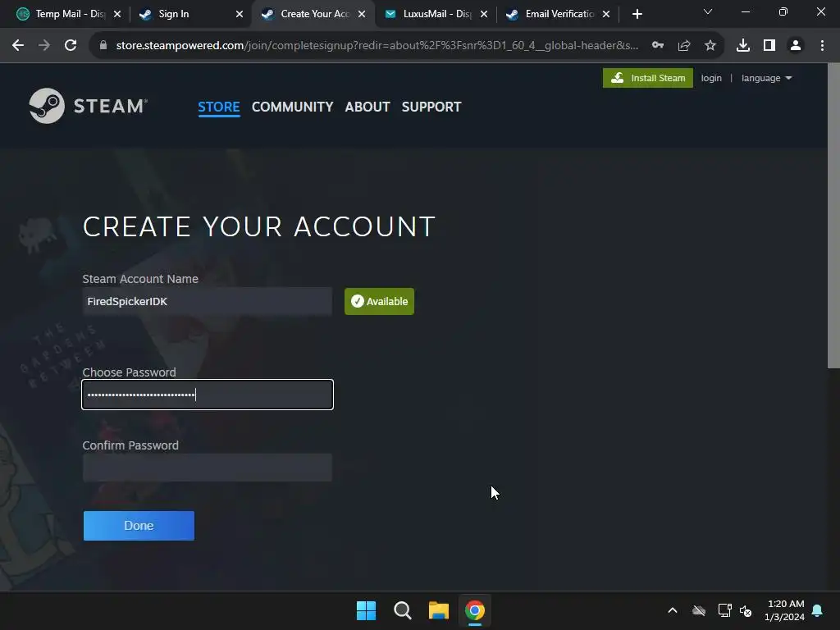840x630 pixels.
Task: Open the notification bell icon
Action: [818, 610]
